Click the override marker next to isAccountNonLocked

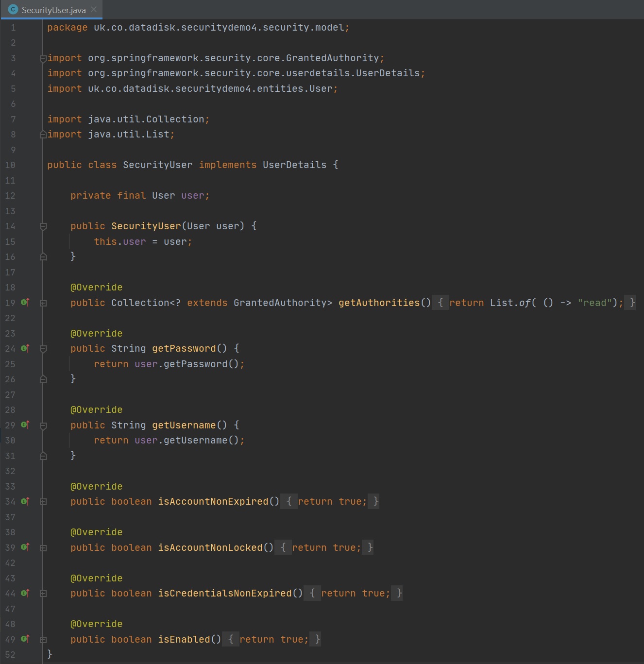(25, 547)
